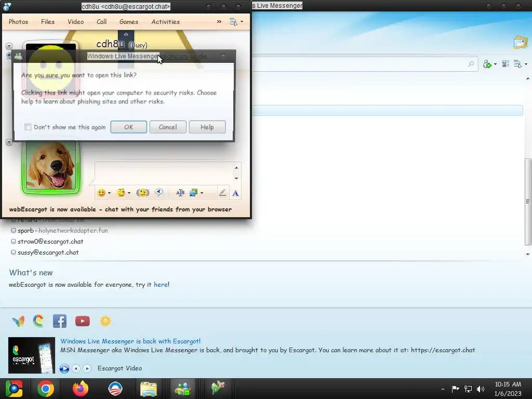Screen dimensions: 532x399
Task: Launch Firefox from the taskbar
Action: click(81, 389)
